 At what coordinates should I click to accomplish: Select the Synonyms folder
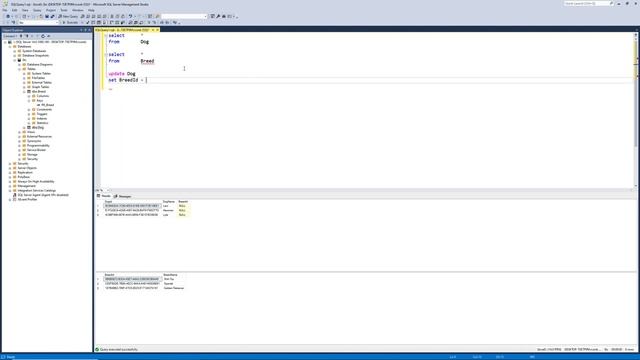(x=34, y=141)
